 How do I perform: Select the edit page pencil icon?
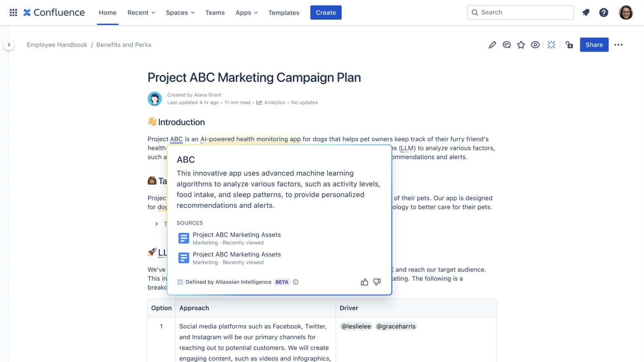[x=492, y=44]
